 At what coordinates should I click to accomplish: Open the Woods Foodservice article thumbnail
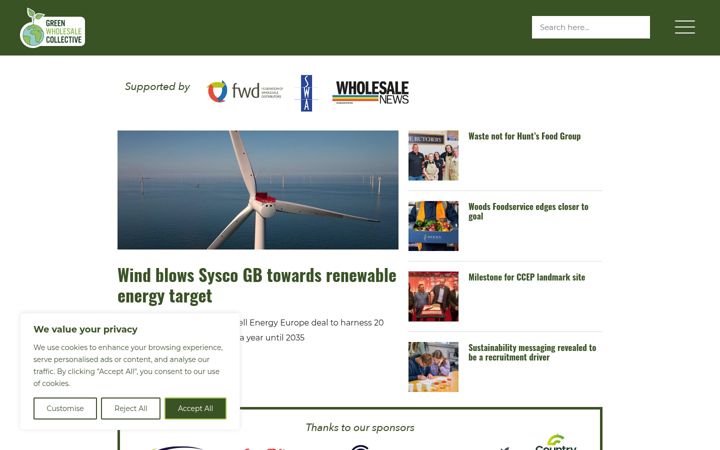(433, 226)
